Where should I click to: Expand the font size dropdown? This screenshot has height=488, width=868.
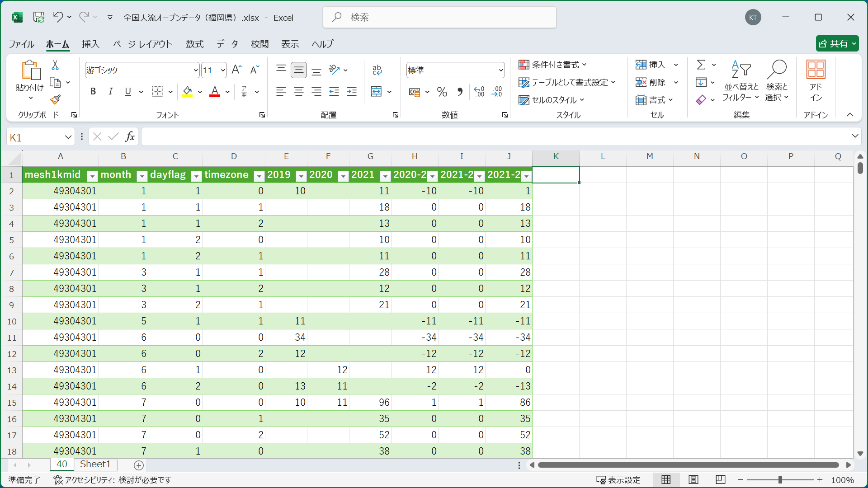[x=223, y=70]
